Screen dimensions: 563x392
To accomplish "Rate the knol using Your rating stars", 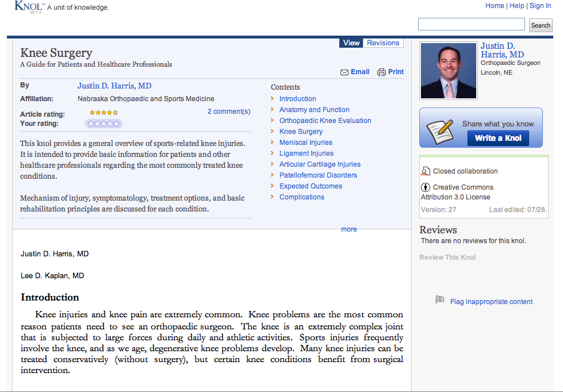I will (104, 124).
